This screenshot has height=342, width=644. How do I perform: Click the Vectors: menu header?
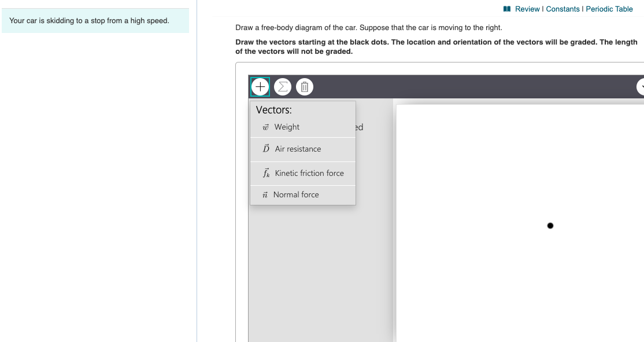[x=273, y=110]
